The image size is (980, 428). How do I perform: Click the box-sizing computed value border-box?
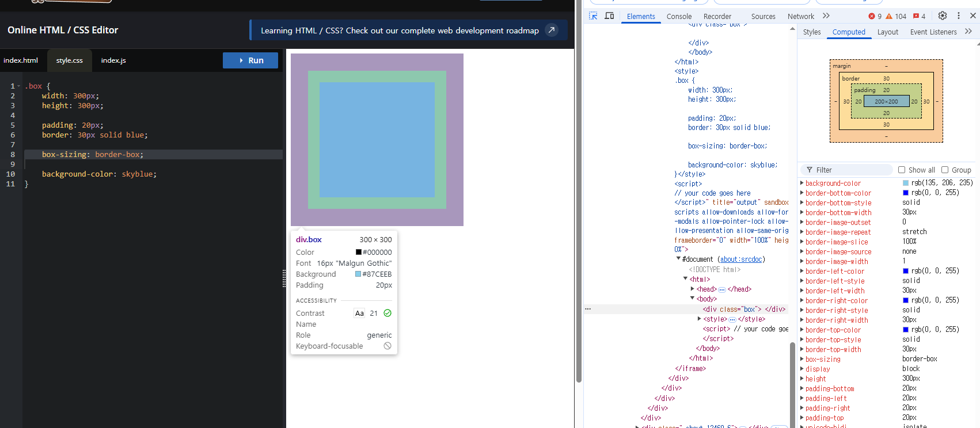pyautogui.click(x=920, y=359)
